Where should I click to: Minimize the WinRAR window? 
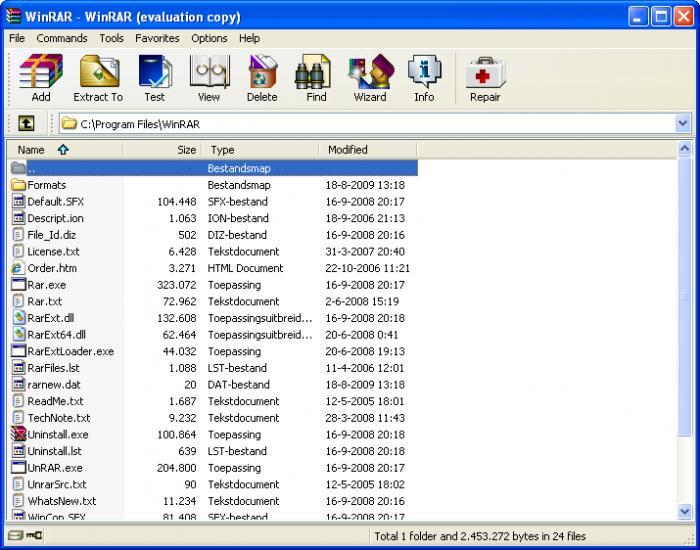(638, 17)
